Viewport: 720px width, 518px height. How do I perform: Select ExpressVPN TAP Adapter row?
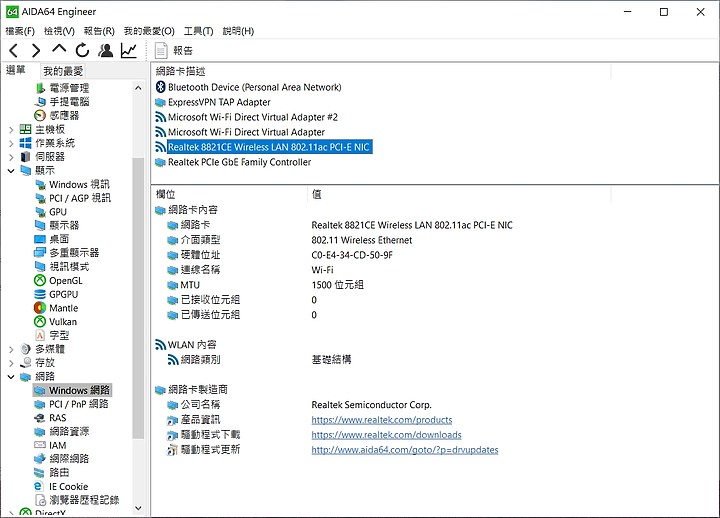pyautogui.click(x=213, y=102)
